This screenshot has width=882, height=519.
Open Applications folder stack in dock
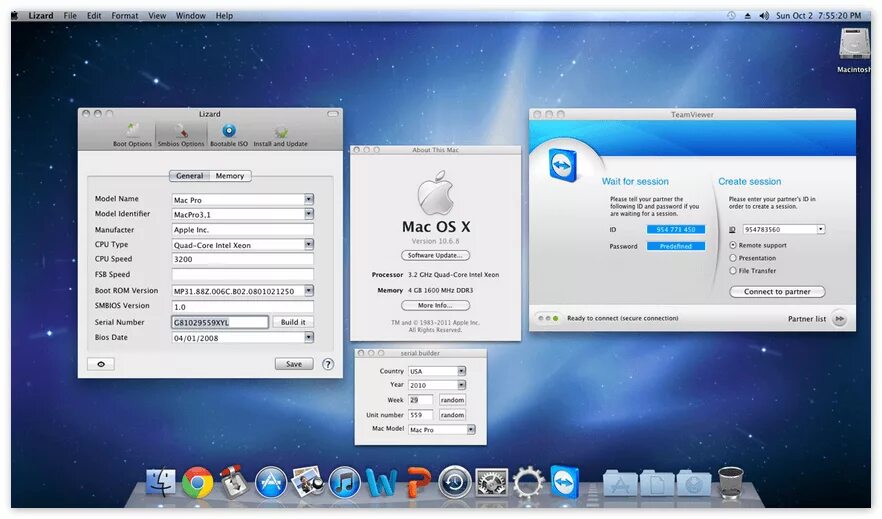(620, 484)
